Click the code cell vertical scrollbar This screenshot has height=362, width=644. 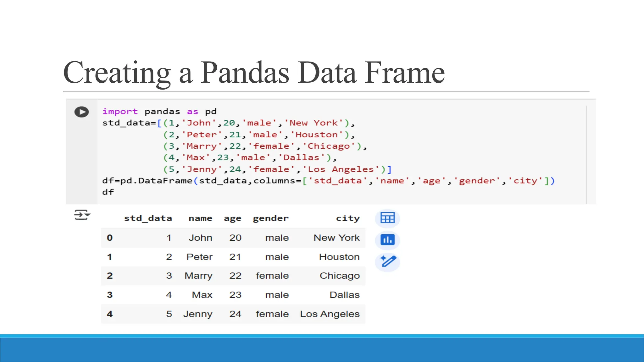point(586,154)
